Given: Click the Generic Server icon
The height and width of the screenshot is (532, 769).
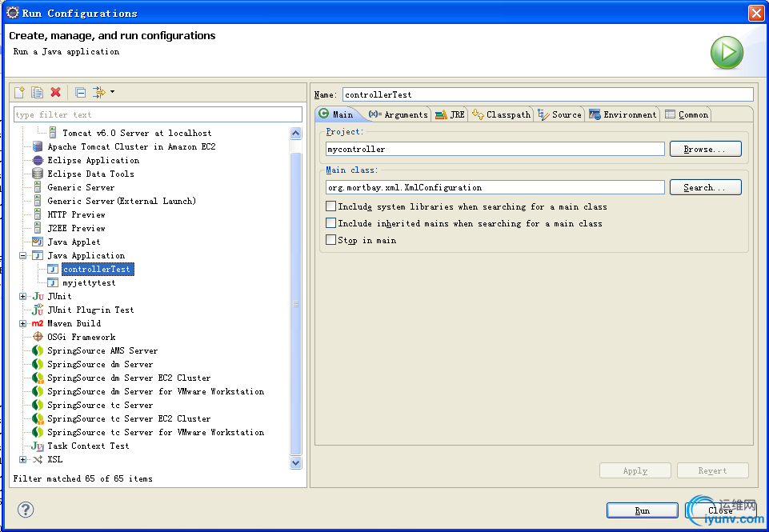Looking at the screenshot, I should point(38,187).
